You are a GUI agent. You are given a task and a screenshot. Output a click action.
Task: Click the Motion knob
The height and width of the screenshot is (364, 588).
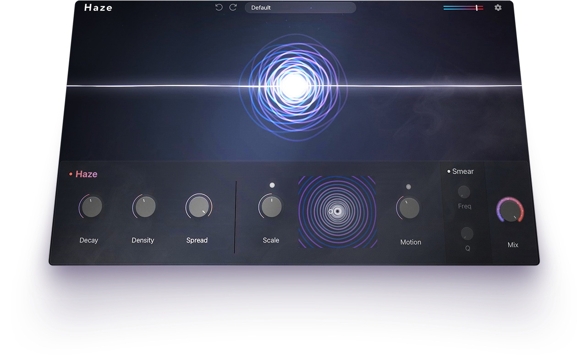[x=409, y=208]
